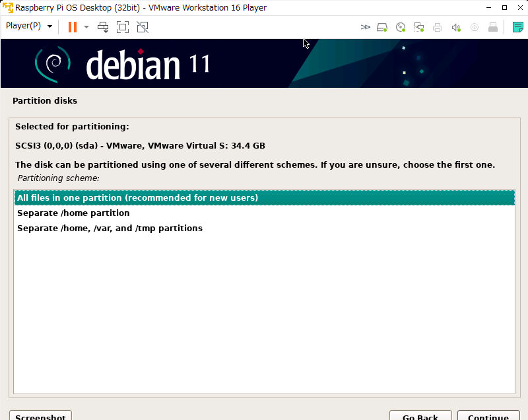Pause the virtual machine
Screen dimensions: 528x420
tap(73, 27)
